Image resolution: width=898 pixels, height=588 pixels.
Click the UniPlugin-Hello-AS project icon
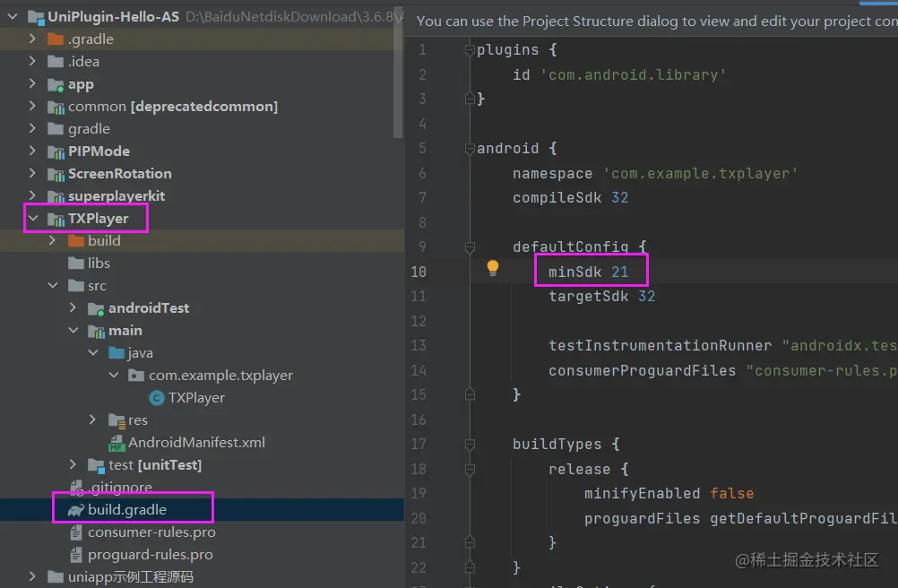point(36,18)
